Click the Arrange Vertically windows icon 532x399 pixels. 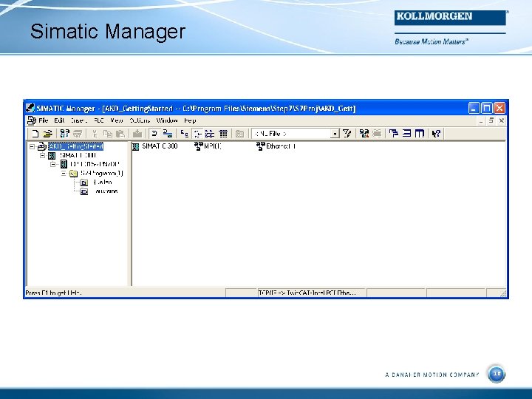click(x=420, y=133)
